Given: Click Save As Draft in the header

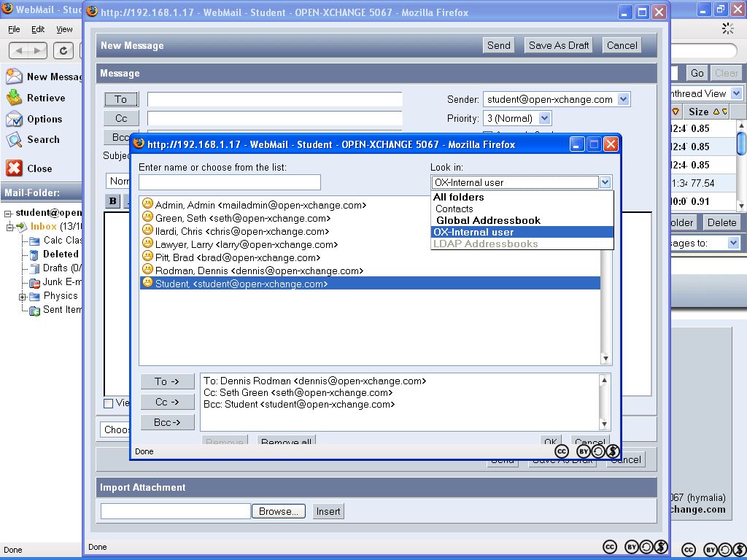Looking at the screenshot, I should click(x=558, y=45).
